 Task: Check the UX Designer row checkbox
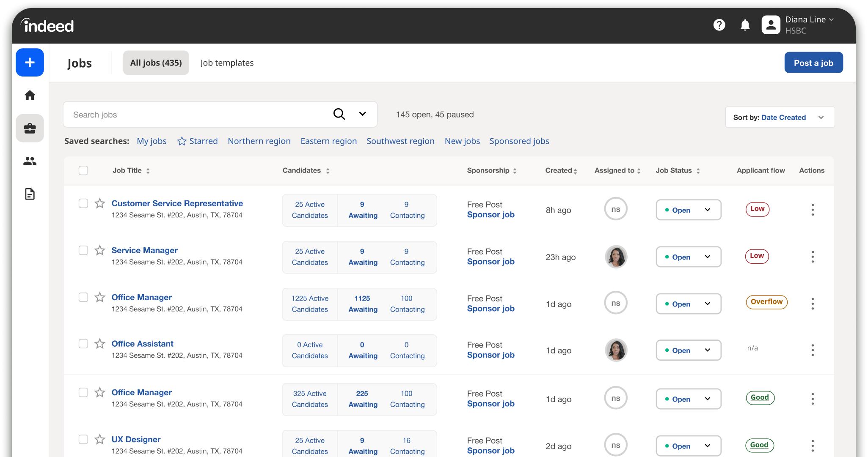[83, 439]
